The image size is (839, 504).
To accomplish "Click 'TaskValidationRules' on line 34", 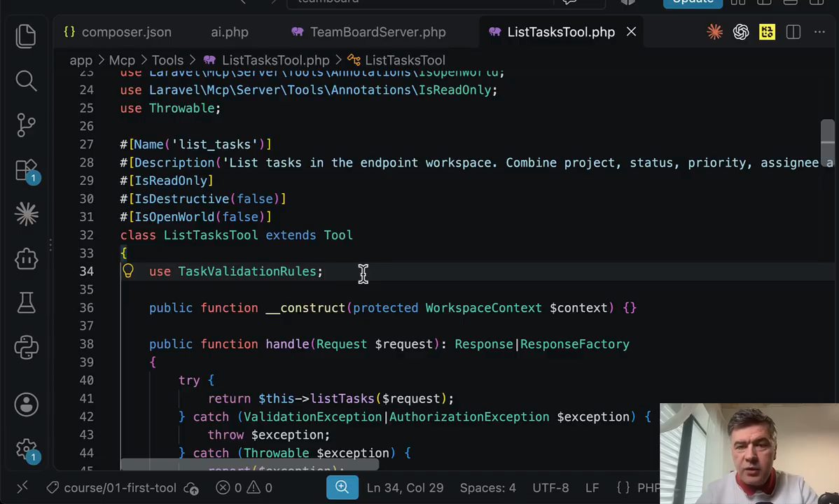I will (x=247, y=272).
